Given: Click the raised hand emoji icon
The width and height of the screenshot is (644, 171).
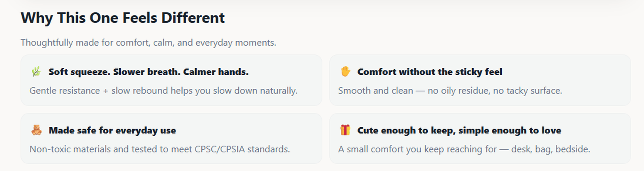Looking at the screenshot, I should 345,72.
